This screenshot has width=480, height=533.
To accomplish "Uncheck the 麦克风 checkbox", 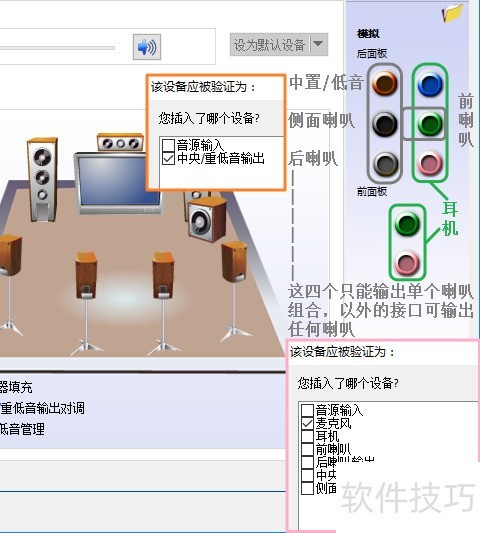I will click(307, 423).
